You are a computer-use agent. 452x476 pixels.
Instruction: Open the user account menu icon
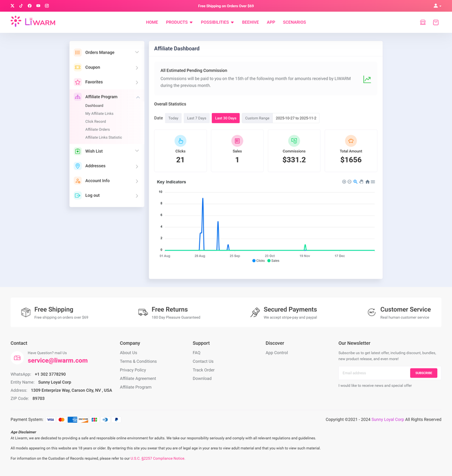tap(437, 6)
